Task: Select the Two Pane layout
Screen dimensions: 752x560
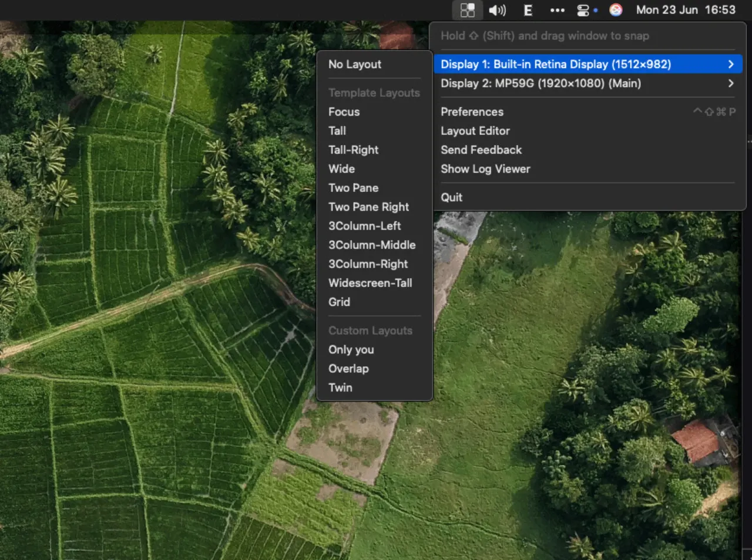Action: [375, 188]
